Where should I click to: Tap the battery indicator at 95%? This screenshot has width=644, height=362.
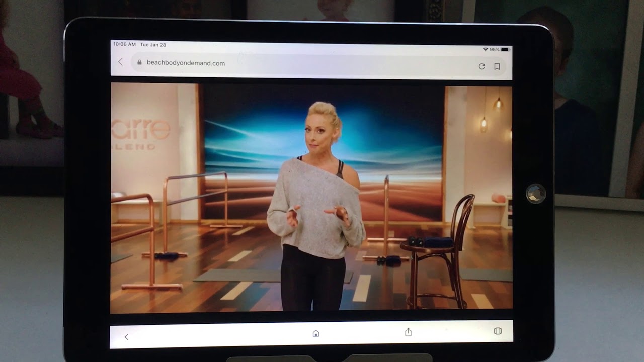(505, 50)
